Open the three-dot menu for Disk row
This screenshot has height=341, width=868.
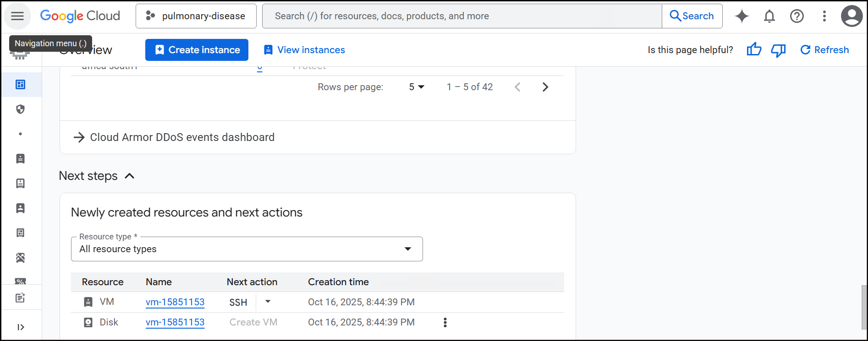click(x=445, y=322)
